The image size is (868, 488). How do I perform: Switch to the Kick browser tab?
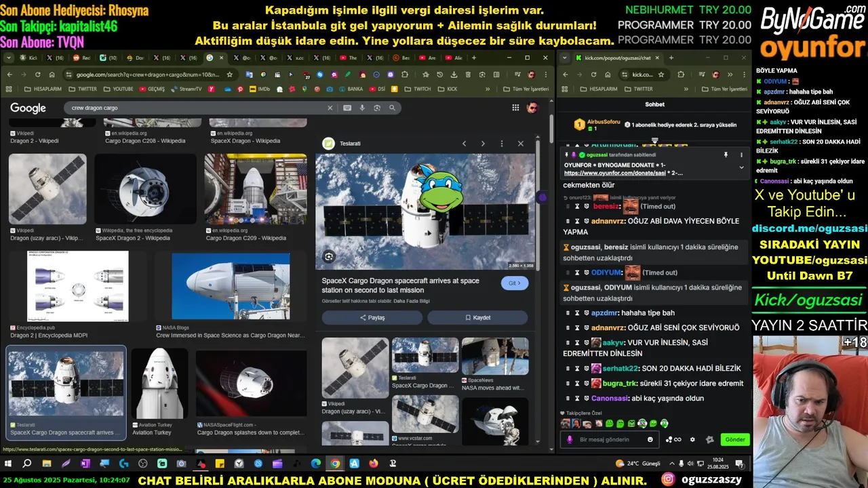(x=30, y=58)
